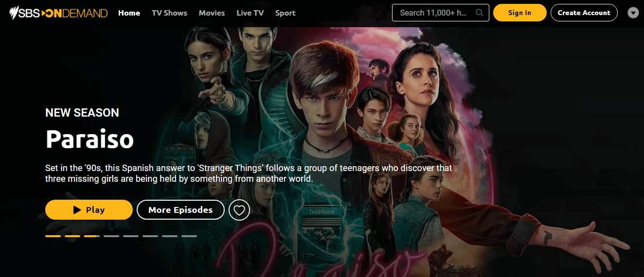Focus the Search 11,000+ hours field

440,13
